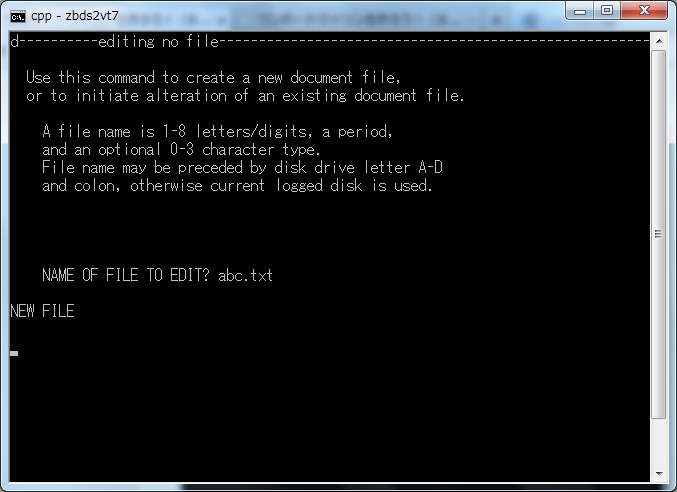This screenshot has width=677, height=492.
Task: Maximize the console window
Action: pos(607,11)
